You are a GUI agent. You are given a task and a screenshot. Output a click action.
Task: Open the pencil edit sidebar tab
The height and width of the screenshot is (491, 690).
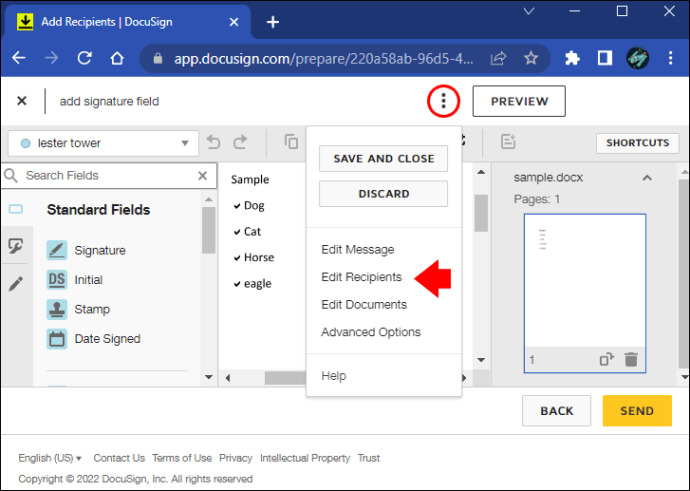(x=16, y=284)
